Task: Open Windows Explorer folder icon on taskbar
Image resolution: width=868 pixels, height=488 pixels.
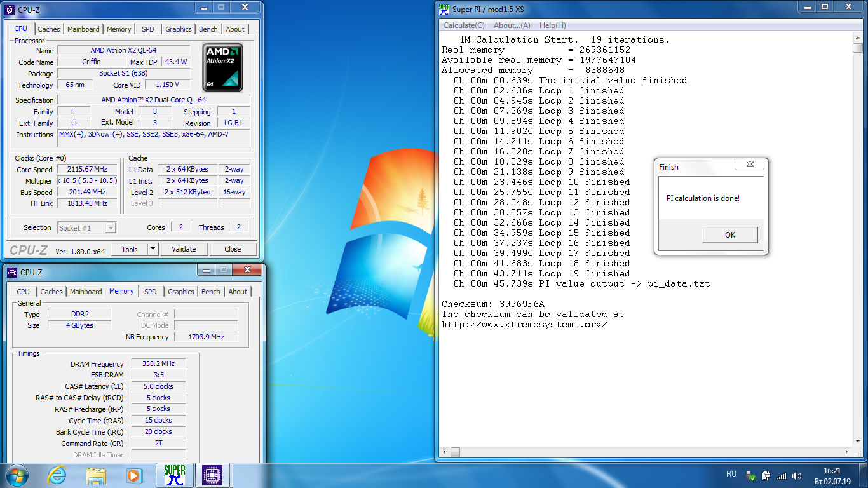Action: (x=96, y=475)
